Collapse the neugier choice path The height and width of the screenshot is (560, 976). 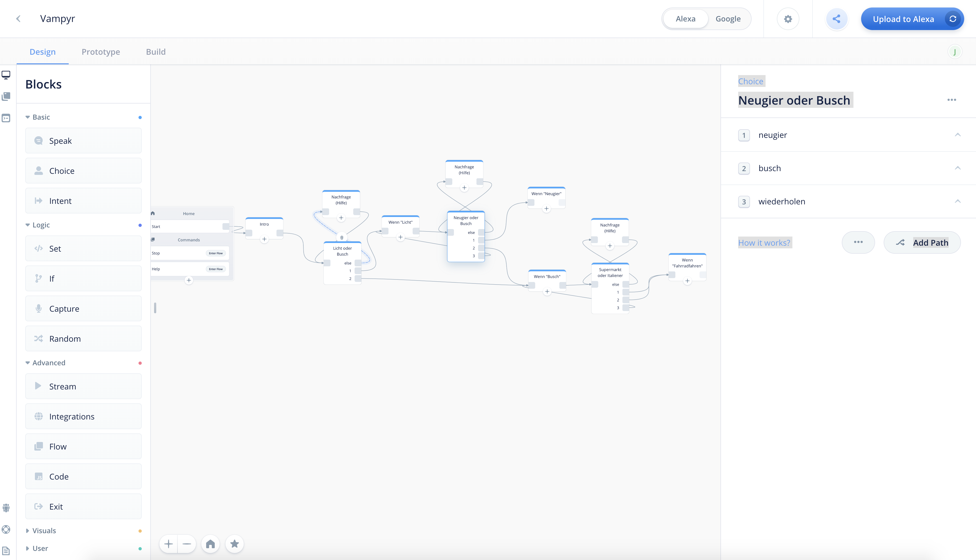(957, 135)
